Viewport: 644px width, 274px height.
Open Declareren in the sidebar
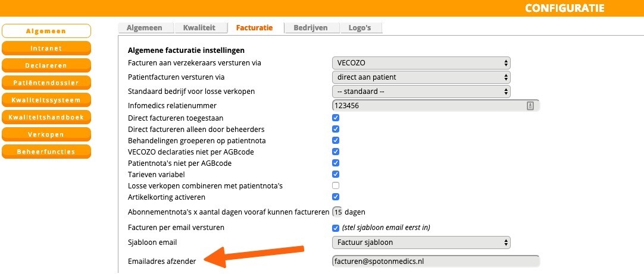(46, 65)
